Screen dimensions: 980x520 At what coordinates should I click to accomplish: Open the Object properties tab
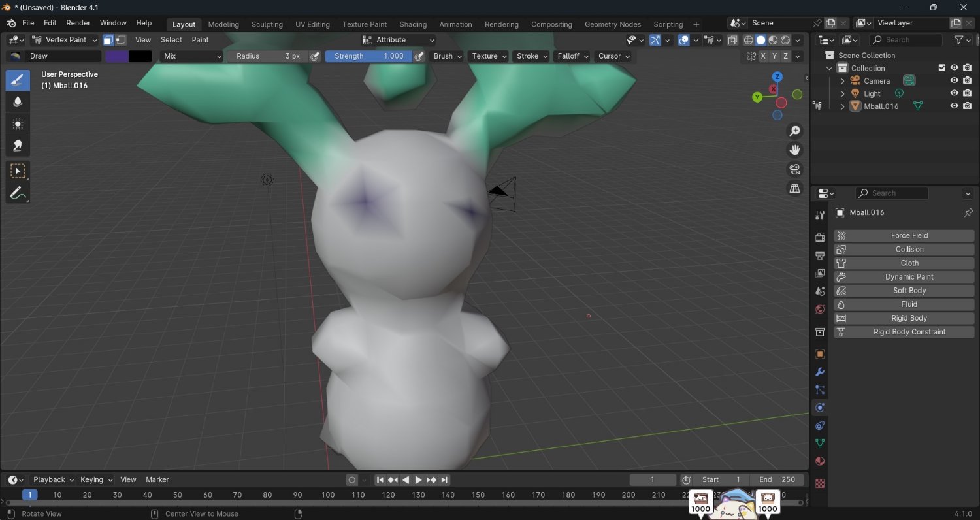point(820,354)
